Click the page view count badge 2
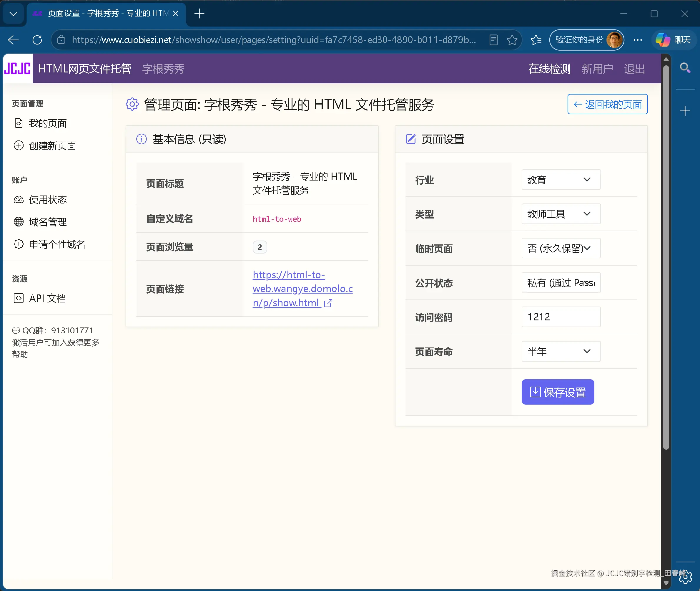 260,247
